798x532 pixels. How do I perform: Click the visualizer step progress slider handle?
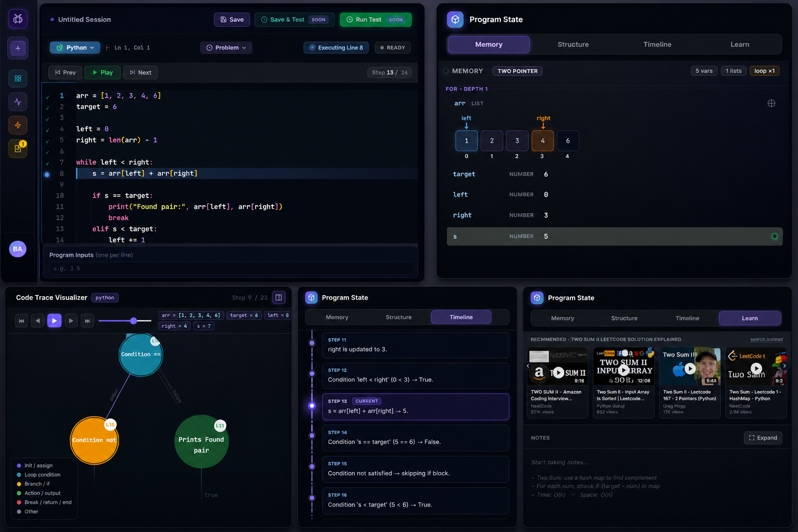[x=134, y=321]
